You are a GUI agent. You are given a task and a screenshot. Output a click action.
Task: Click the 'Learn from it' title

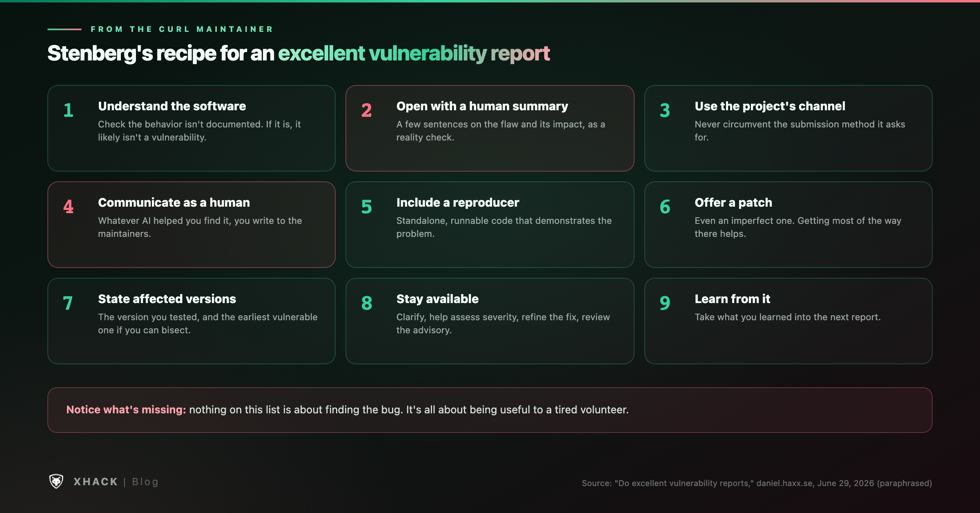733,299
